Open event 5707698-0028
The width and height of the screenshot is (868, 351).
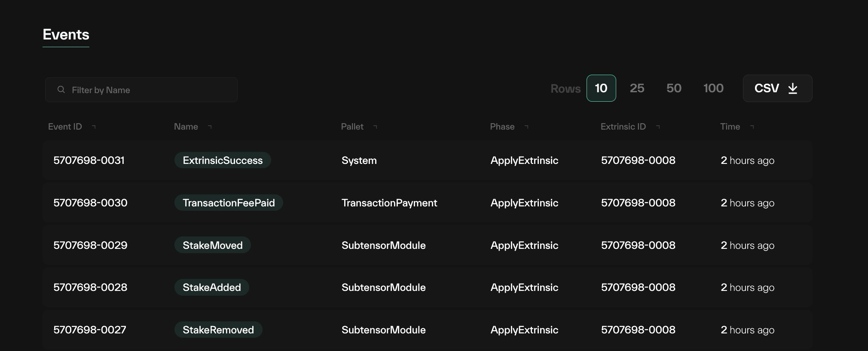(90, 287)
